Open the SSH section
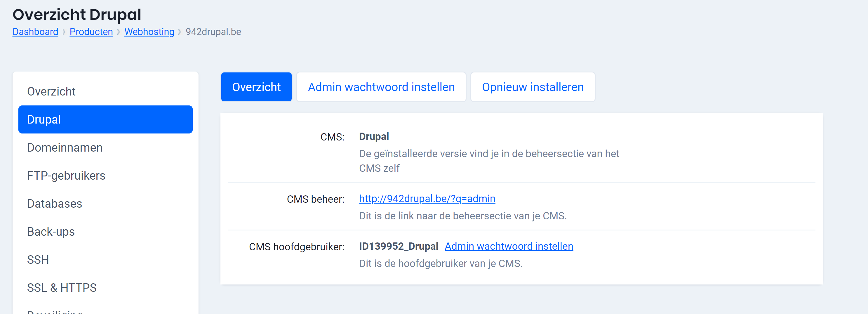This screenshot has height=314, width=868. point(38,259)
